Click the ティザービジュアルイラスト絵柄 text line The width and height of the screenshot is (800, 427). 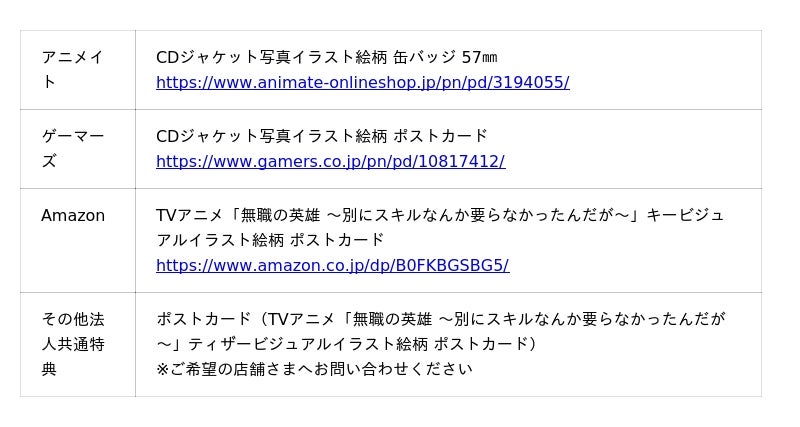click(346, 344)
